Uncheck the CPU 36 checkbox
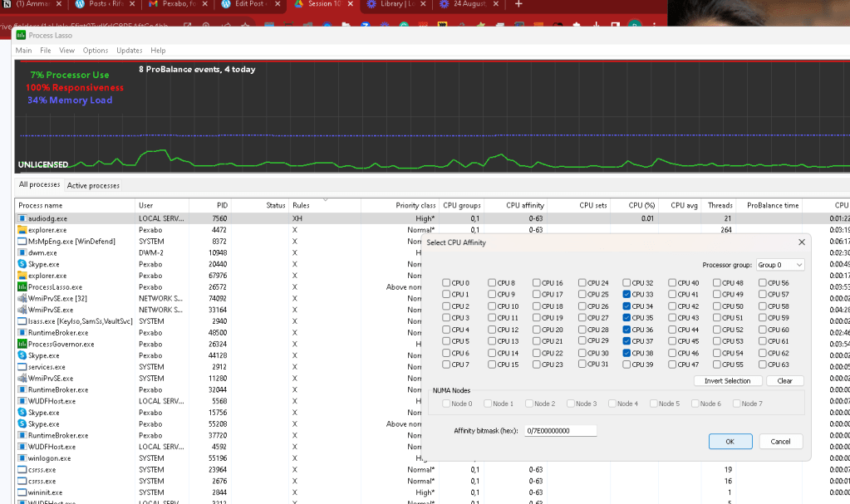This screenshot has height=504, width=850. coord(626,330)
